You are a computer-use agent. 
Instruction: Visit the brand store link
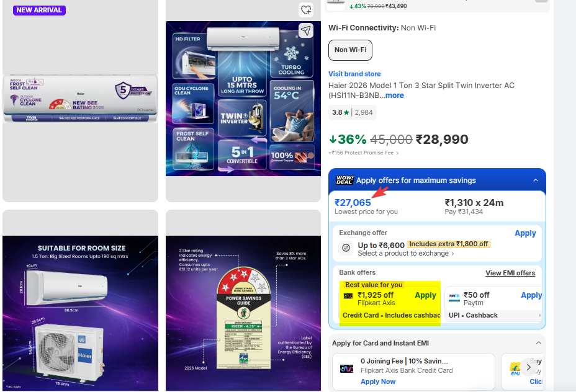tap(354, 74)
